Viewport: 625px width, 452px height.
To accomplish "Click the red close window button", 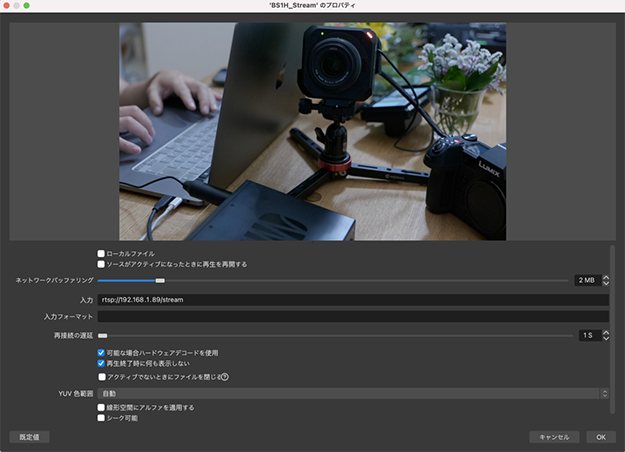I will coord(6,6).
